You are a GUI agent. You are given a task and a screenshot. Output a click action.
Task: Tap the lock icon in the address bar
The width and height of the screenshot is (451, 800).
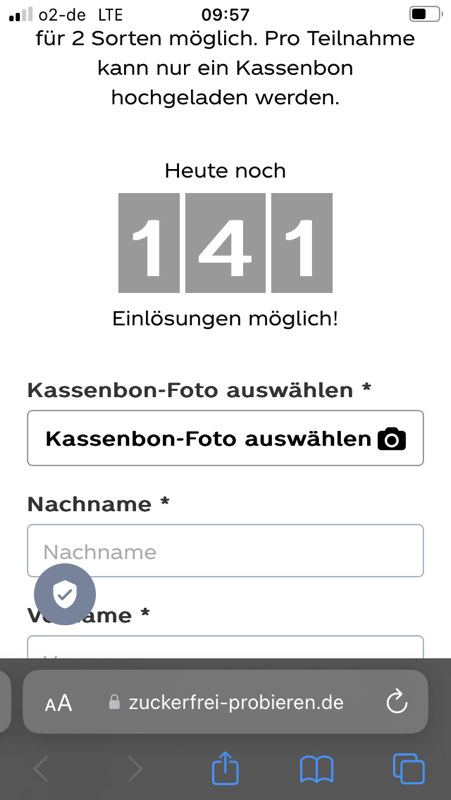(115, 703)
